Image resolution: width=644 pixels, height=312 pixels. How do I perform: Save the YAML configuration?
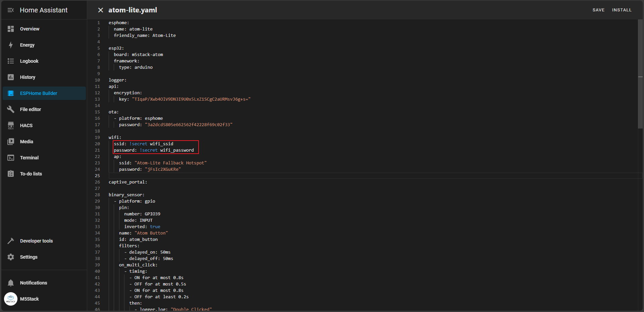tap(598, 10)
